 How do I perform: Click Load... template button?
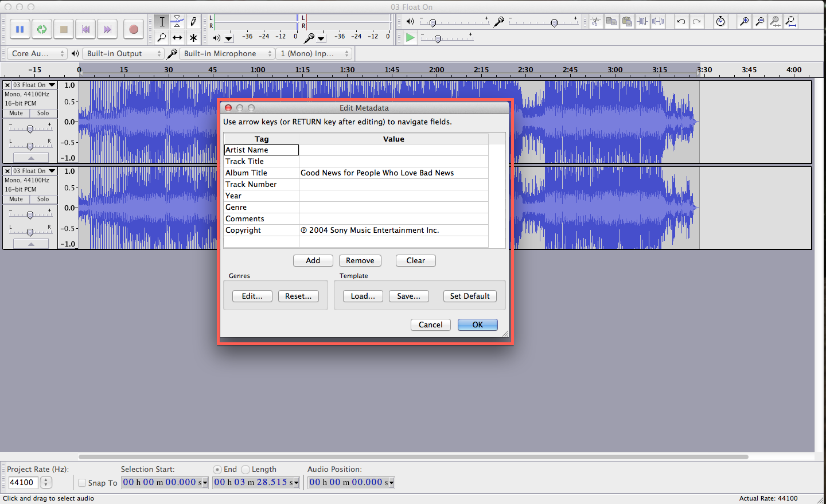363,296
